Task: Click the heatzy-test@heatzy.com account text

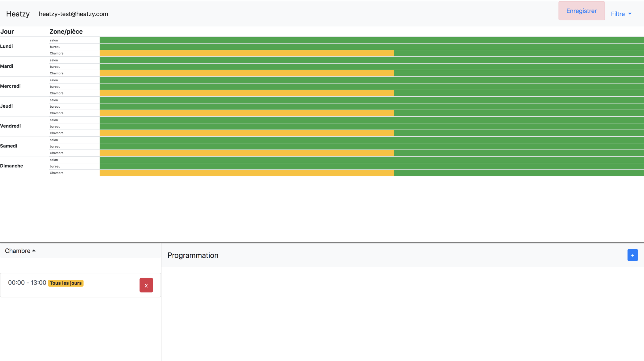Action: [x=73, y=14]
